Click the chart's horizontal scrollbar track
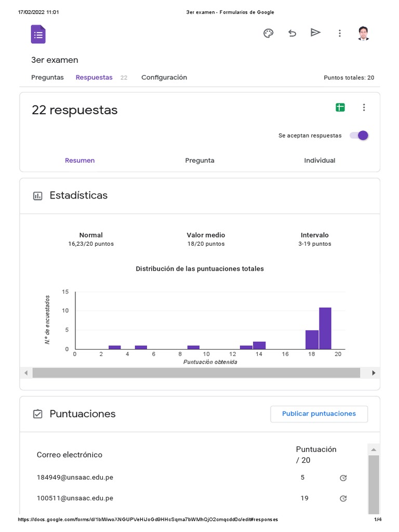This screenshot has height=532, width=399. (196, 373)
